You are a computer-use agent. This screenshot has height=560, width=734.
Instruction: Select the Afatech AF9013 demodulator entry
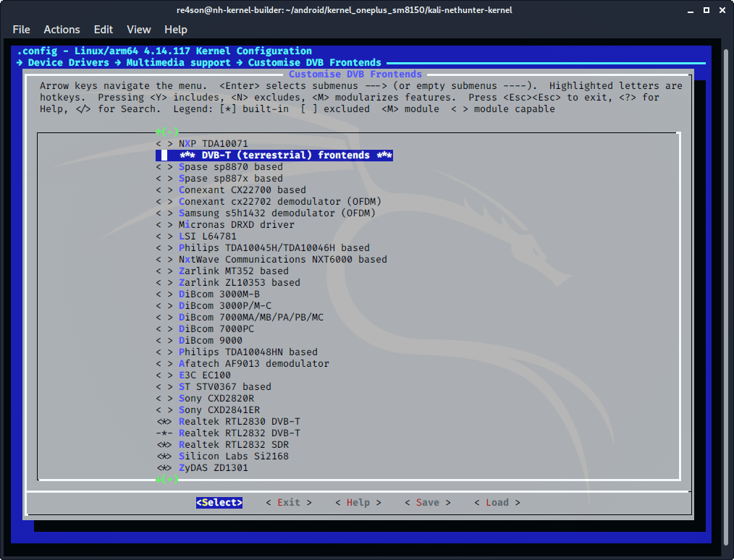pyautogui.click(x=253, y=363)
